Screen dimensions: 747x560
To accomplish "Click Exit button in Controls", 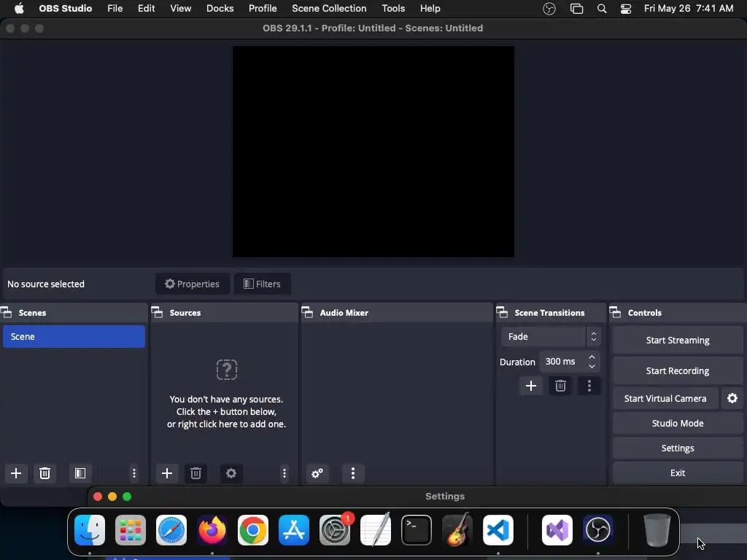I will point(678,472).
